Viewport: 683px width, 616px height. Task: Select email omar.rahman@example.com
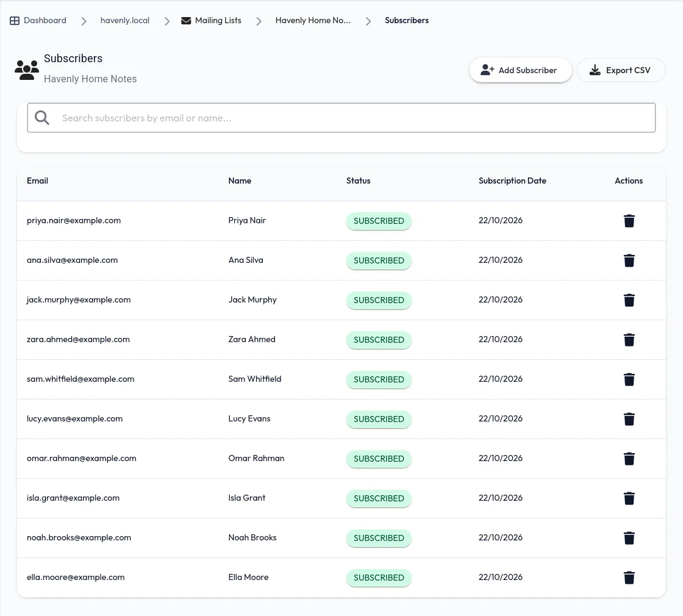(x=82, y=458)
